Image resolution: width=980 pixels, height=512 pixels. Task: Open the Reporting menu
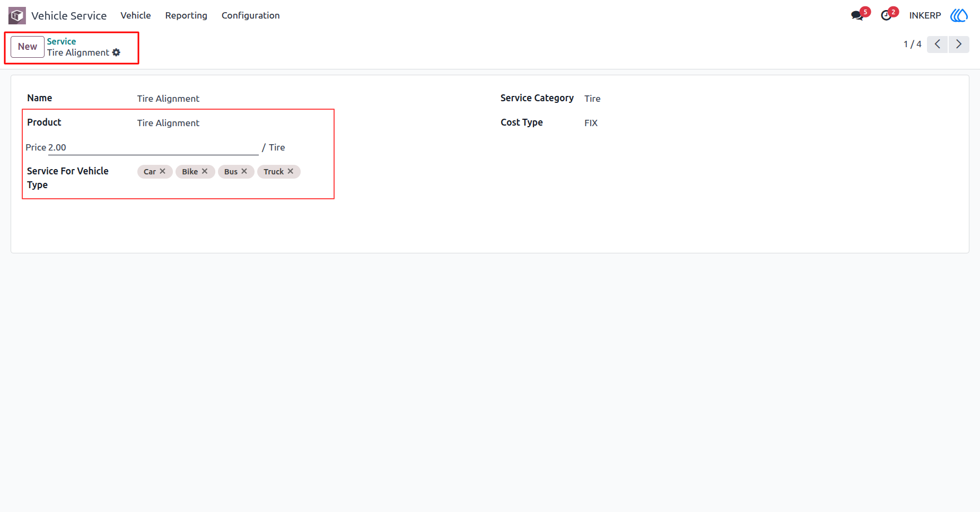pyautogui.click(x=186, y=15)
